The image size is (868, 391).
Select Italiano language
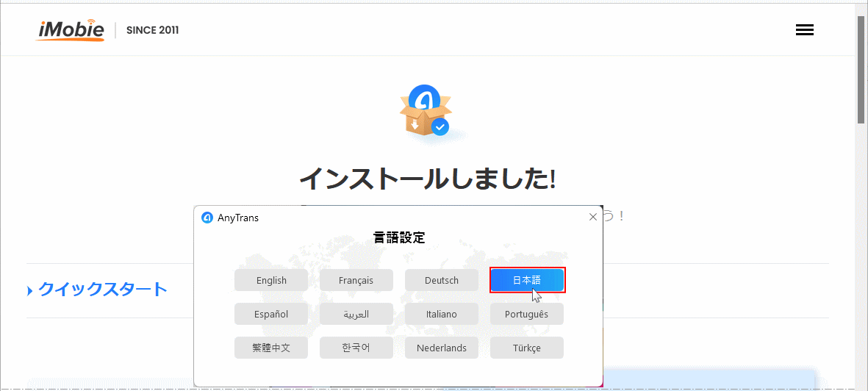tap(441, 314)
